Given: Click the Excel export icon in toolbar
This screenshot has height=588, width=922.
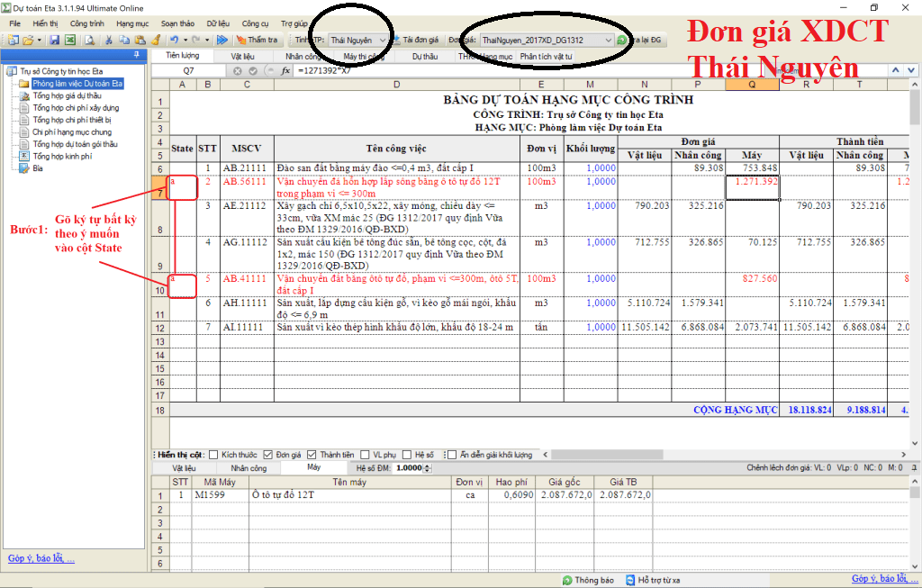Looking at the screenshot, I should [70, 41].
